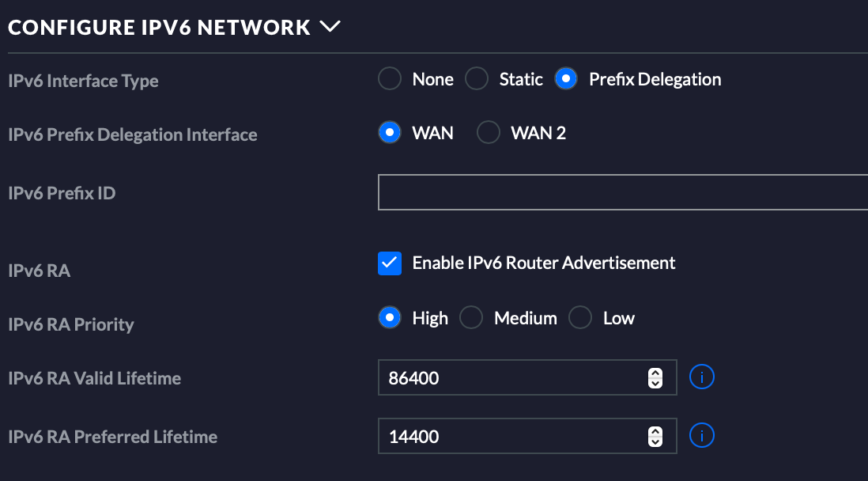Select WAN as Prefix Delegation Interface
The width and height of the screenshot is (868, 481).
pos(390,133)
